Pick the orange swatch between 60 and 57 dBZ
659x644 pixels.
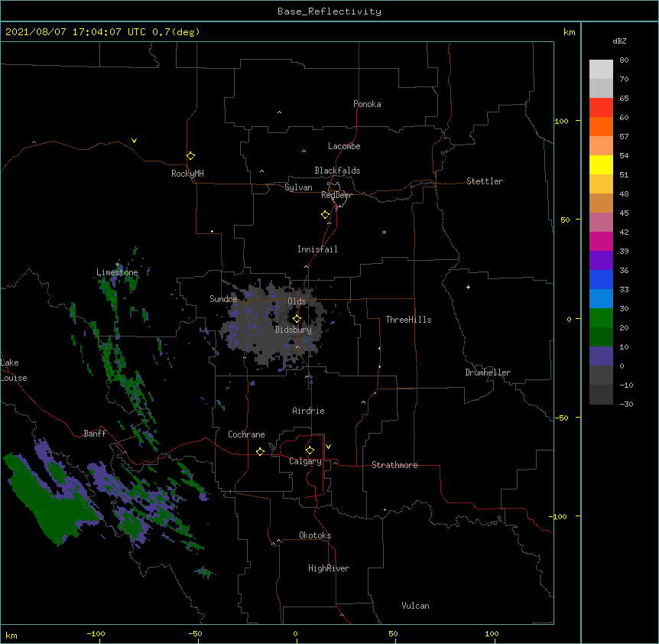[601, 126]
